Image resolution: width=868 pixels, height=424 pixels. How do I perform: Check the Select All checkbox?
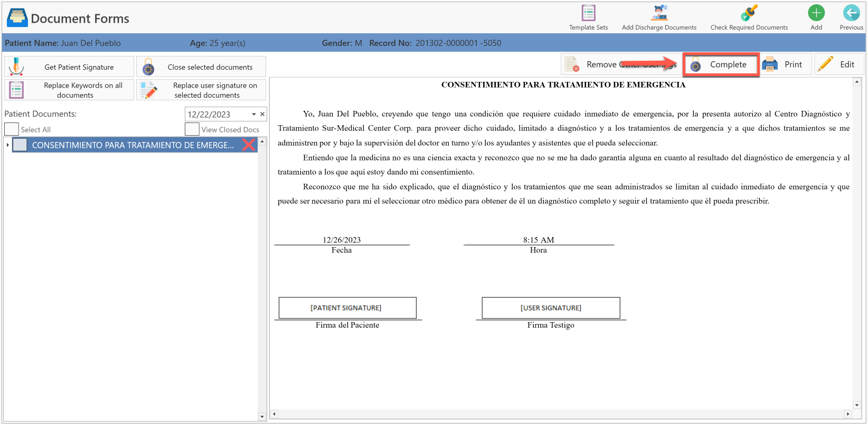click(x=12, y=129)
